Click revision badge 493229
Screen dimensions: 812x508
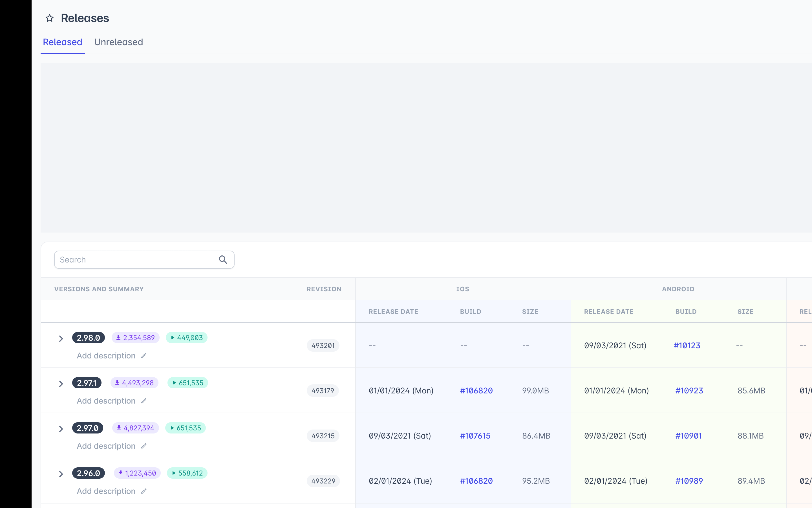click(x=323, y=481)
